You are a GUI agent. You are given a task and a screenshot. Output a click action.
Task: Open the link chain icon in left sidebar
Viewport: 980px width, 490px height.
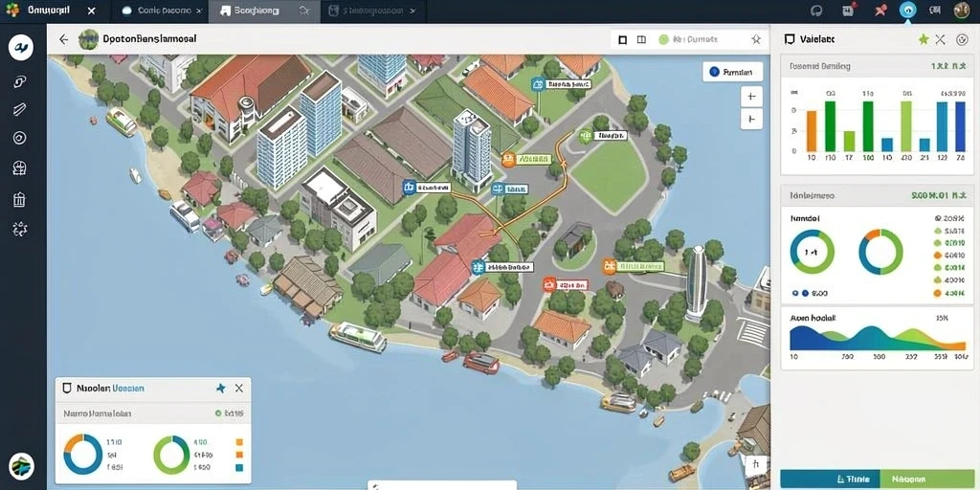tap(20, 80)
